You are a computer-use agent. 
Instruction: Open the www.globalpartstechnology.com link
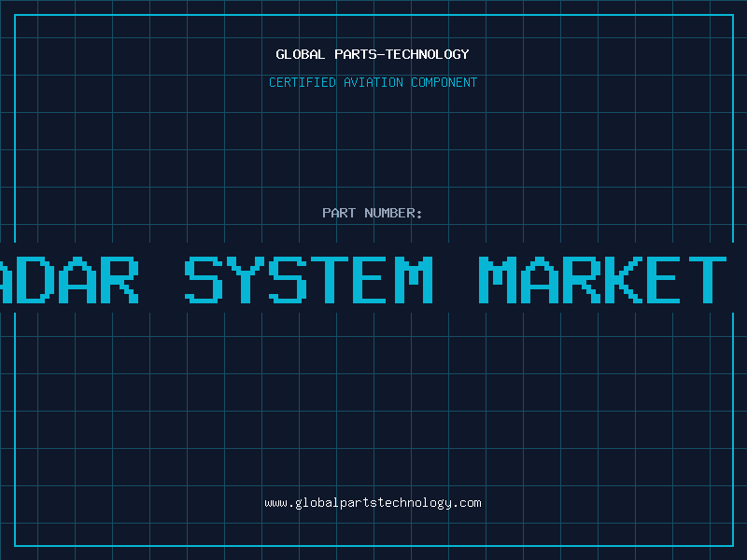tap(373, 503)
